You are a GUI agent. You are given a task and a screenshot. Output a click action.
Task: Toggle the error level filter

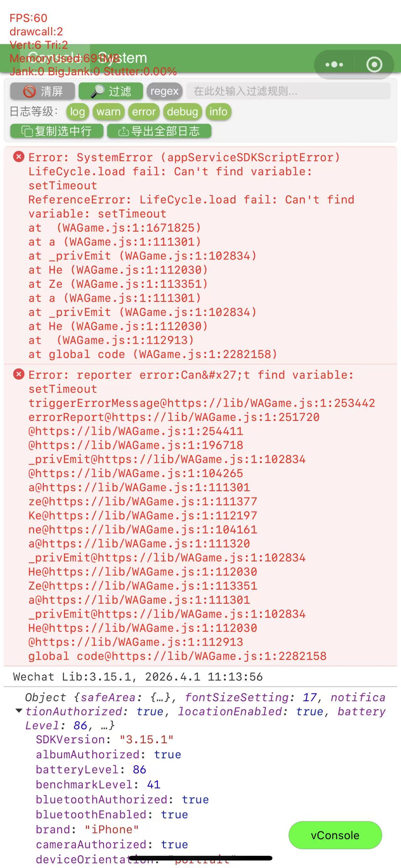[x=144, y=112]
